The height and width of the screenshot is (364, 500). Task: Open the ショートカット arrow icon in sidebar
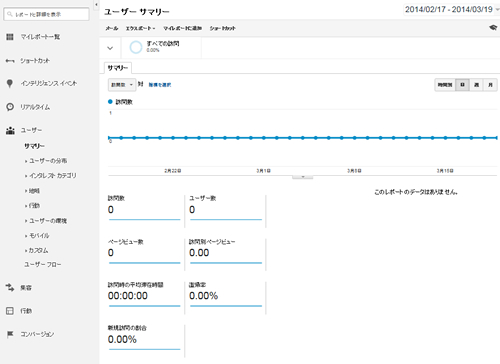click(10, 61)
